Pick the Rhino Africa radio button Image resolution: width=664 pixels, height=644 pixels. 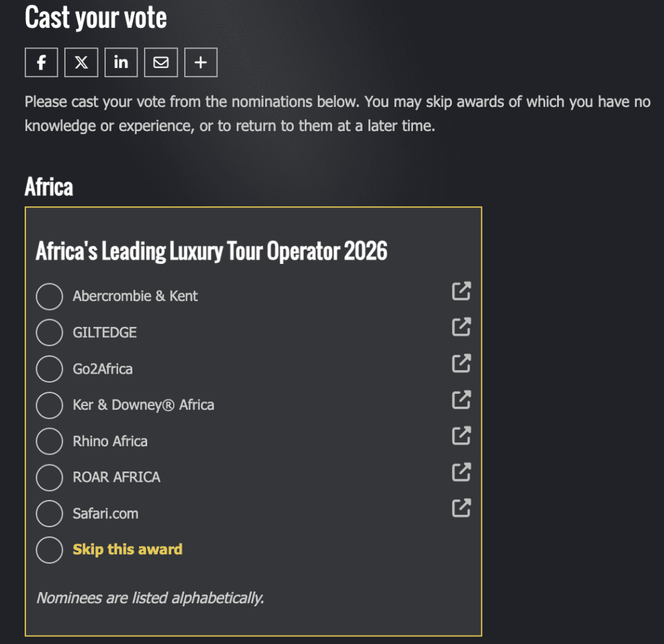pos(49,442)
